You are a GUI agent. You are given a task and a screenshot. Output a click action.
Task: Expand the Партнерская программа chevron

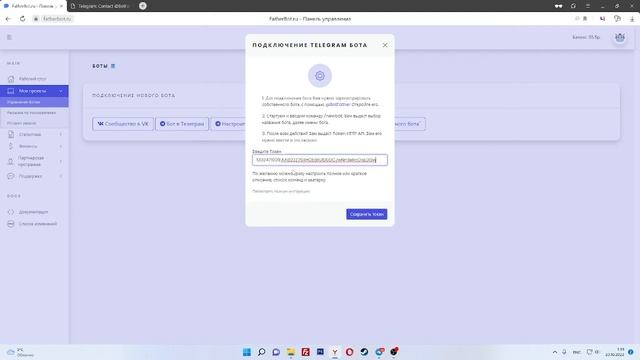tap(61, 161)
